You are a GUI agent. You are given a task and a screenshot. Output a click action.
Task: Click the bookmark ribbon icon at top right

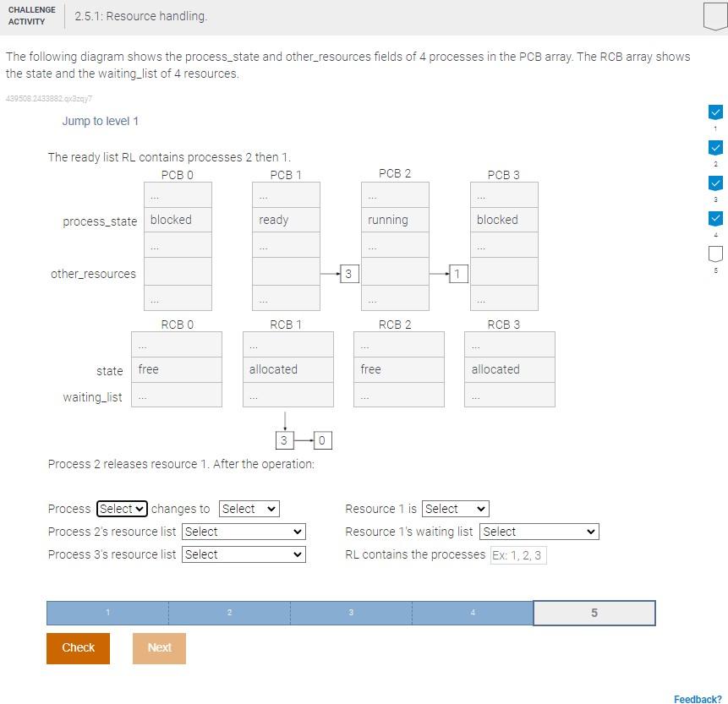[715, 15]
